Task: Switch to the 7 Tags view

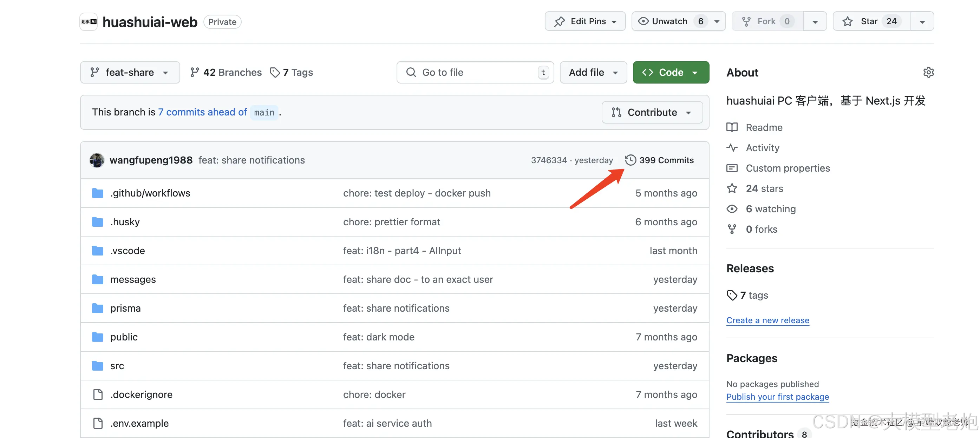Action: (x=298, y=72)
